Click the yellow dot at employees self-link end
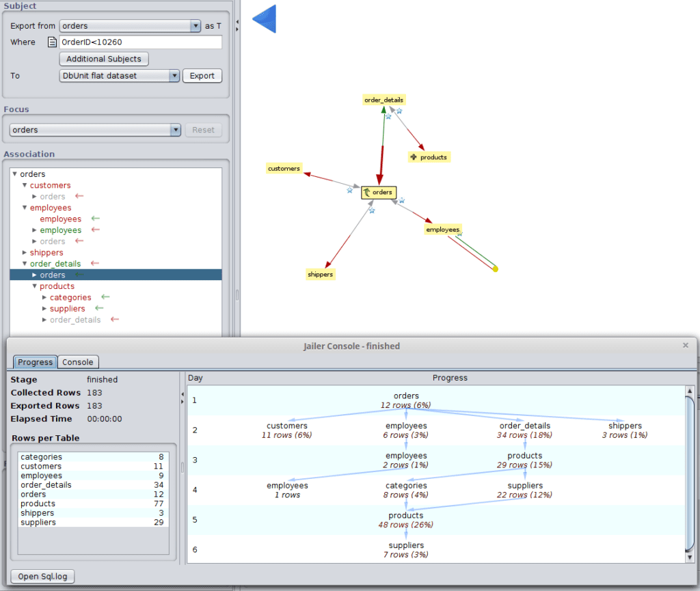The width and height of the screenshot is (700, 591). [495, 269]
